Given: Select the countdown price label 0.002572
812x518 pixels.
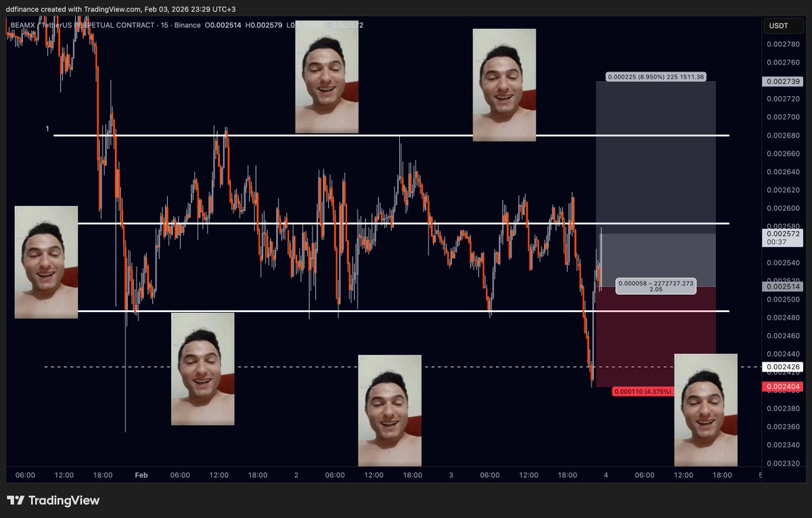Looking at the screenshot, I should (782, 238).
